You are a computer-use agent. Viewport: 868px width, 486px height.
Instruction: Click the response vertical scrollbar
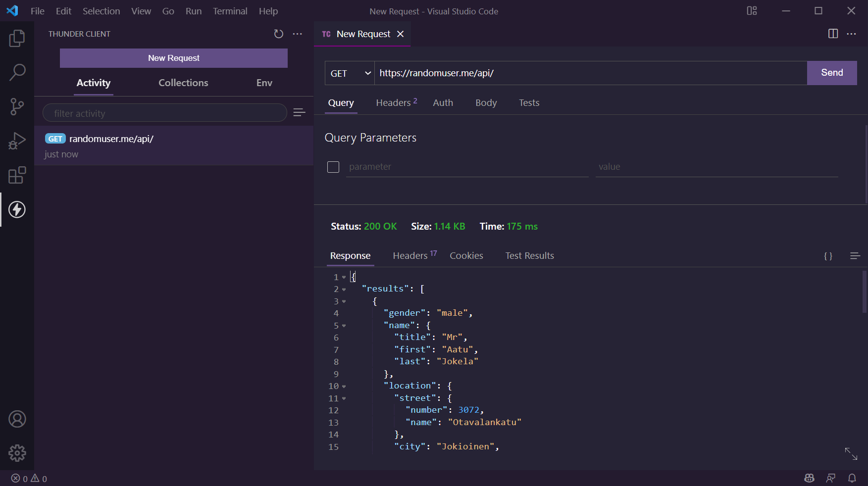coord(865,292)
